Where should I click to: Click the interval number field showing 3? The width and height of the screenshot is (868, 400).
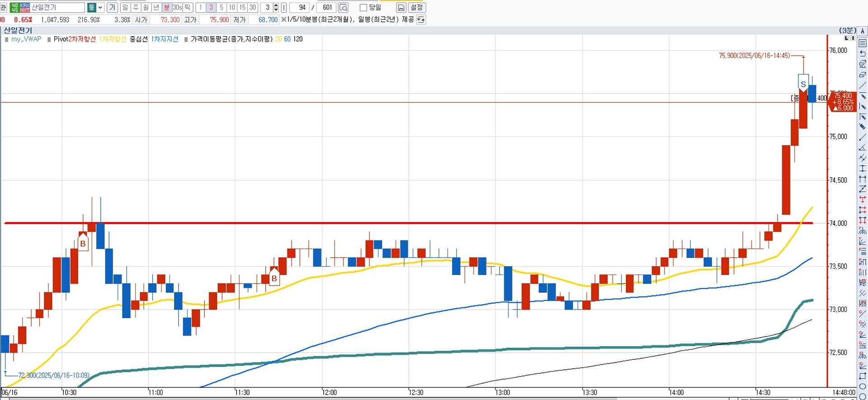(x=266, y=8)
